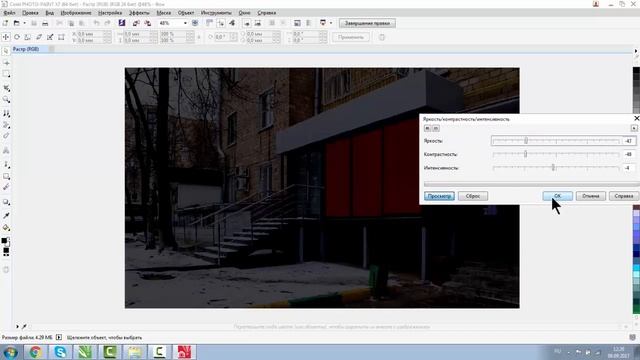This screenshot has width=640, height=360.
Task: Click the Яркость brightness slider handle
Action: (526, 140)
